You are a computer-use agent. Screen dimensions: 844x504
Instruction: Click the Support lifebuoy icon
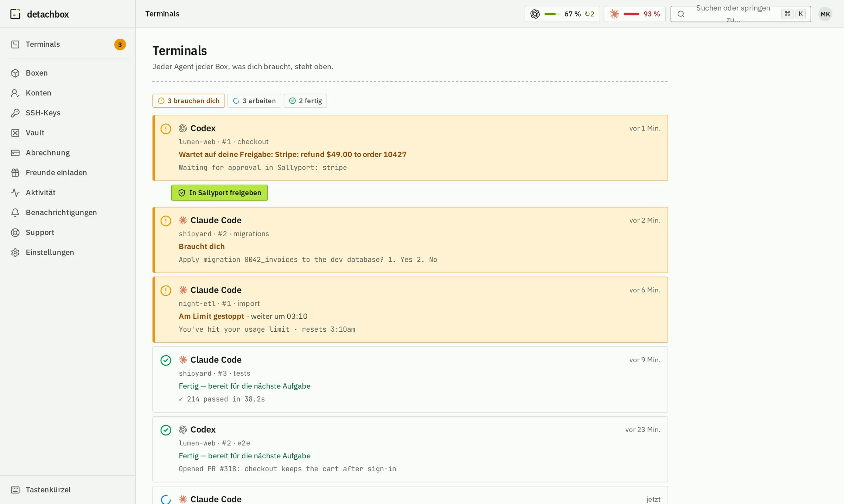point(15,232)
